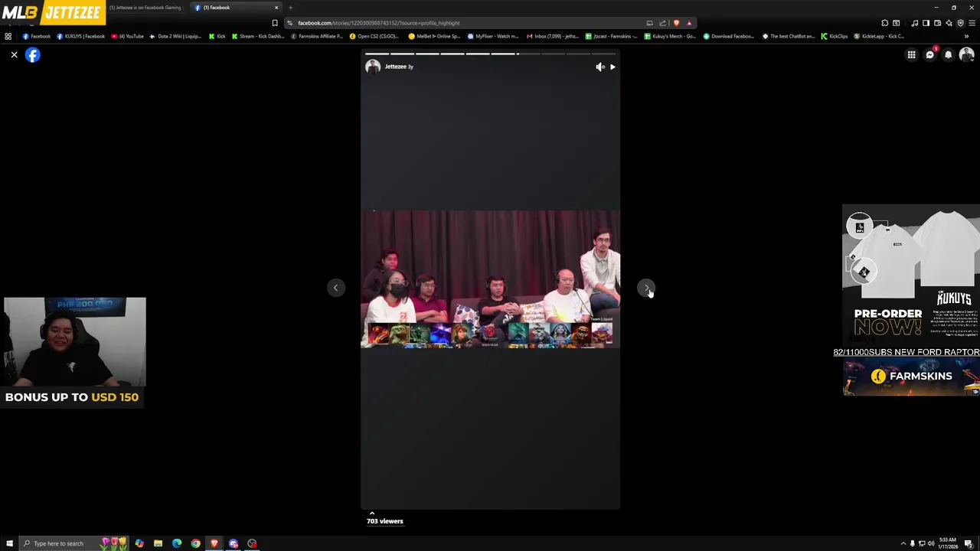The image size is (980, 551).
Task: Open a new browser tab
Action: (290, 8)
